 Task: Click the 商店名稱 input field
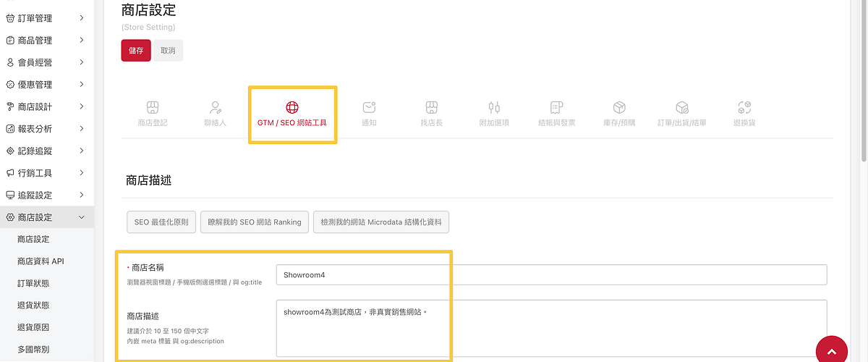[x=550, y=275]
